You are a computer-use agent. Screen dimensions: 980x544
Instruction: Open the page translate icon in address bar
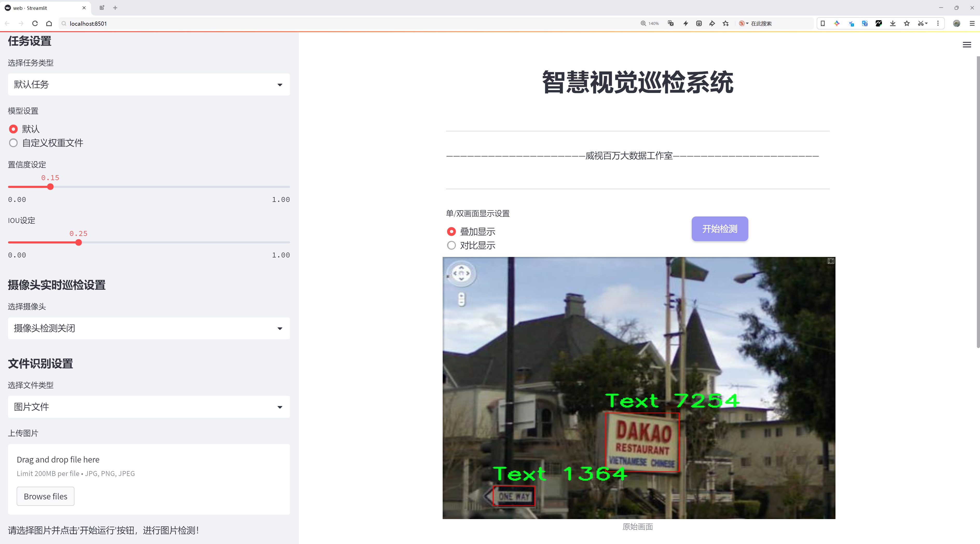click(671, 23)
